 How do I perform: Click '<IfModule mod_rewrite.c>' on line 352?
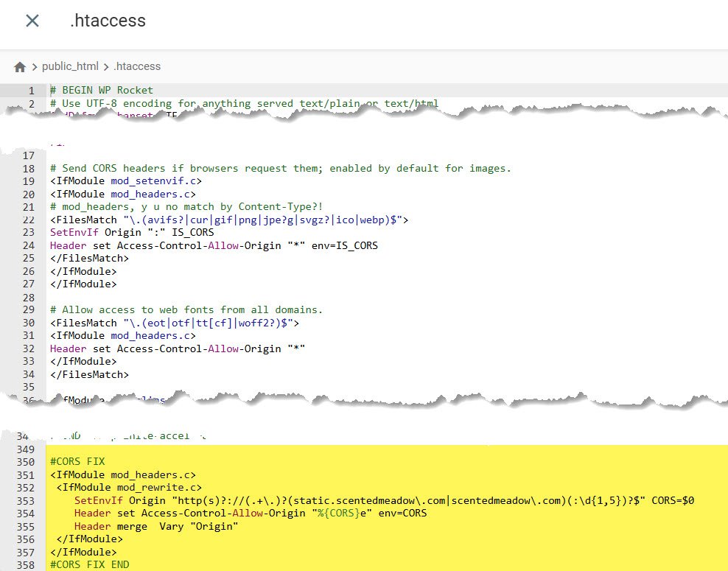(129, 488)
